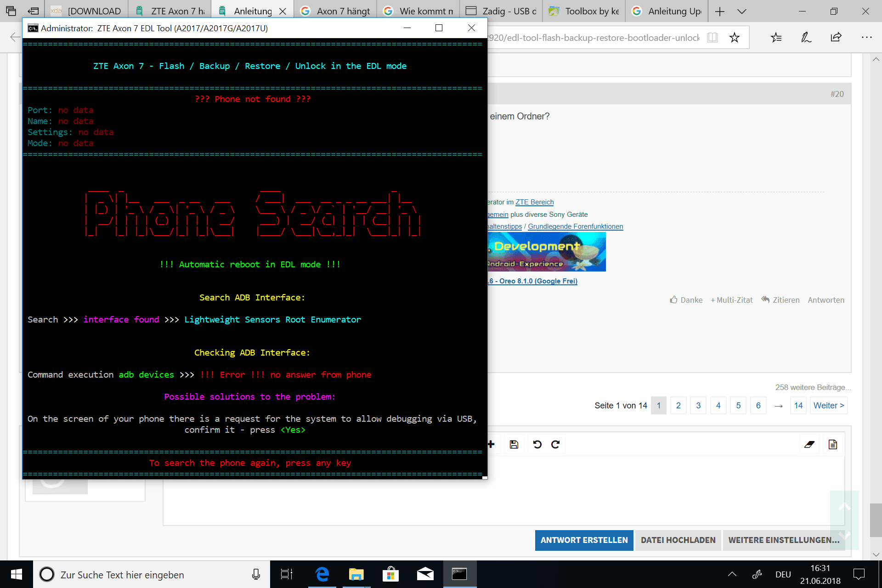This screenshot has height=588, width=882.
Task: Click the undo icon in editor
Action: click(x=537, y=444)
